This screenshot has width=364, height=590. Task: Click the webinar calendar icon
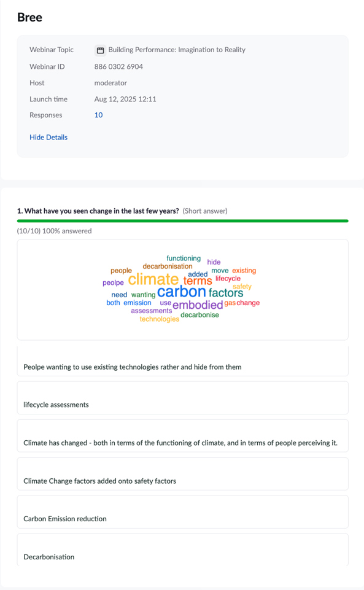click(x=101, y=50)
